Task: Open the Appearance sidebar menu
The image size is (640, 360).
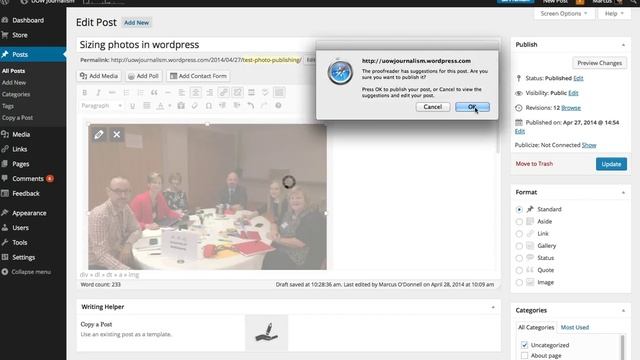Action: pos(29,213)
